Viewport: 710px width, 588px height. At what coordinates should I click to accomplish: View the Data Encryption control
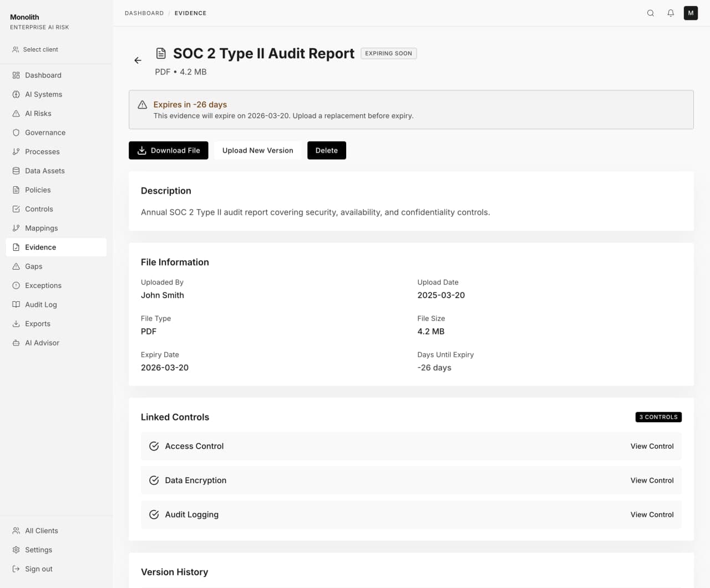pyautogui.click(x=652, y=480)
